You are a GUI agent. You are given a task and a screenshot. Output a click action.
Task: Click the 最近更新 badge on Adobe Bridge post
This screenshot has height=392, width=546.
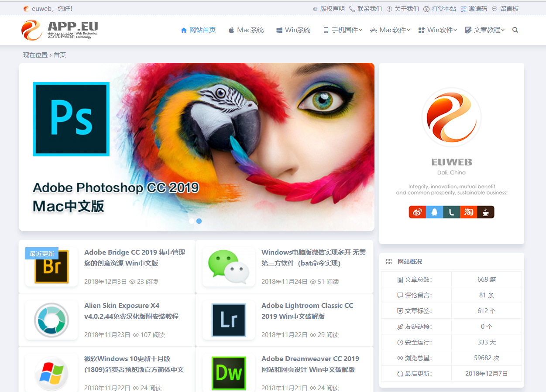(x=41, y=253)
